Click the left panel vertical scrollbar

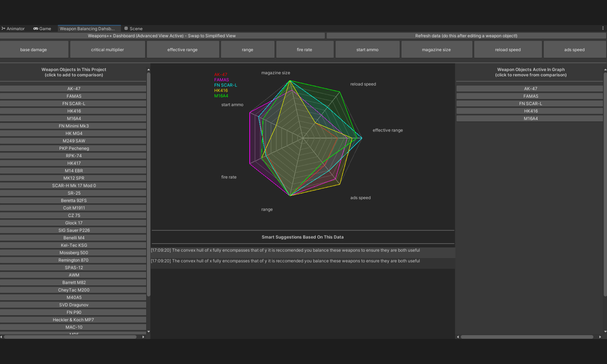148,182
